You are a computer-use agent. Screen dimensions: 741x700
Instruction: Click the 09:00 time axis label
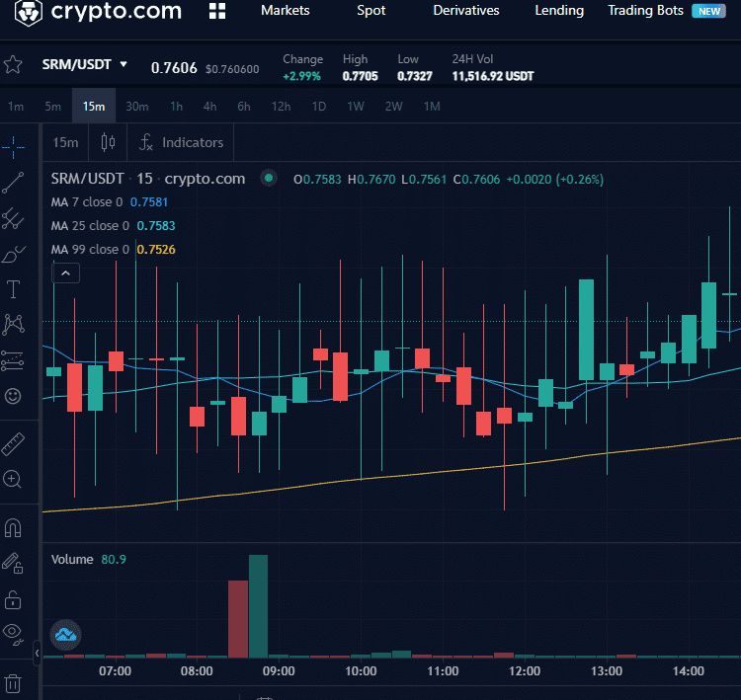[279, 671]
